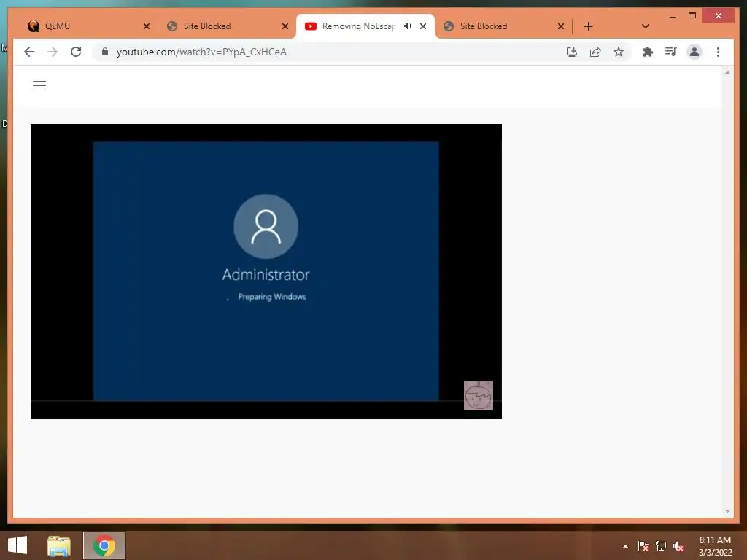747x560 pixels.
Task: Click the page scrollbar up arrow
Action: click(x=727, y=72)
